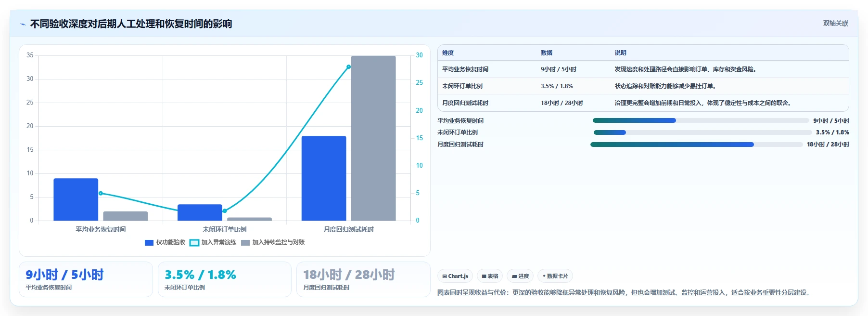Click the icon in the 数据卡片 chip

544,276
